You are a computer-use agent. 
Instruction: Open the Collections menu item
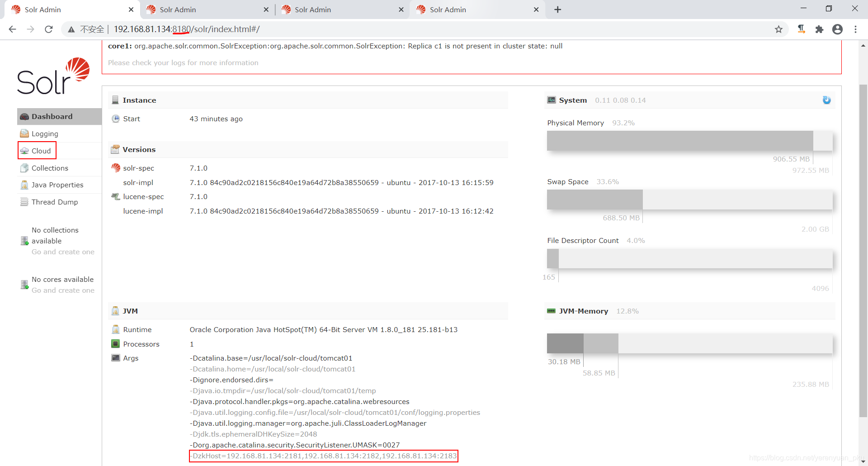(x=59, y=168)
